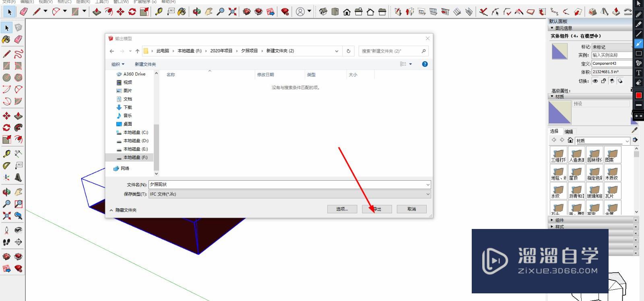The height and width of the screenshot is (301, 644).
Task: Click the instance name input field
Action: pos(612,55)
